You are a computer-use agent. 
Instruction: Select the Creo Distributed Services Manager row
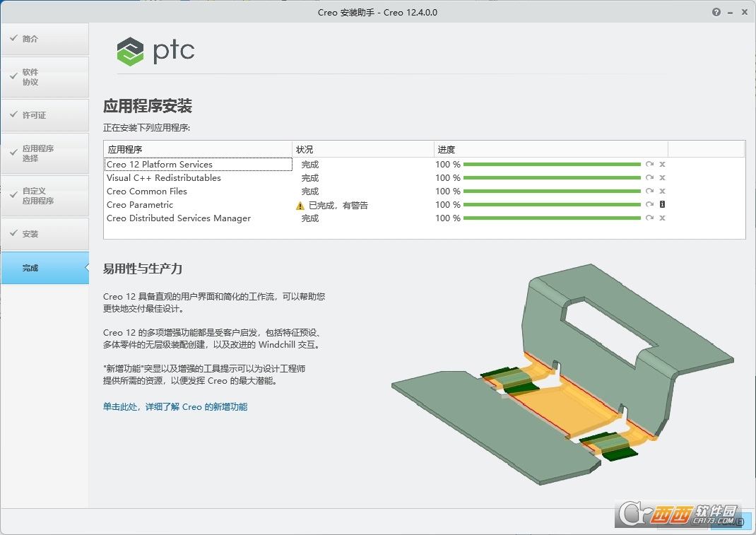point(425,218)
